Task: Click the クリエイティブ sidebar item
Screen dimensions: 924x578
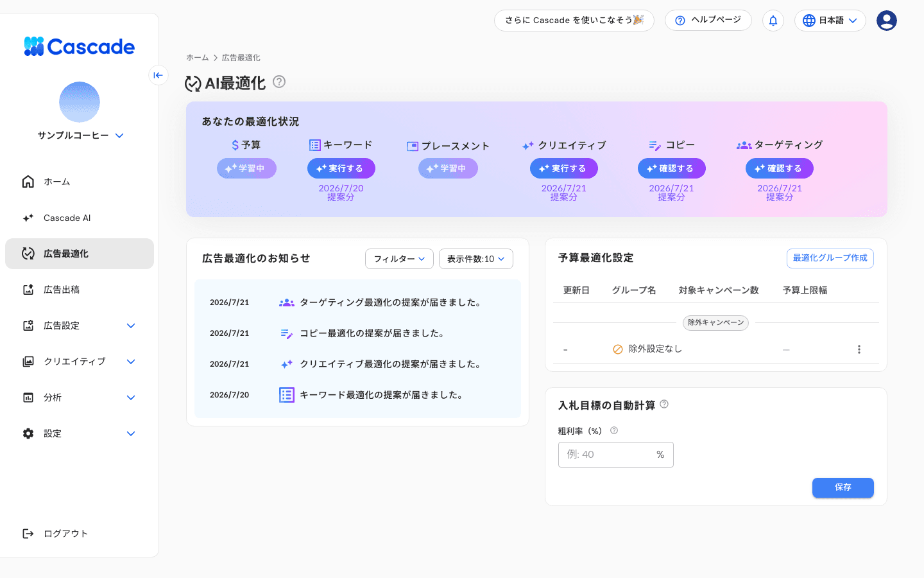Action: tap(80, 362)
